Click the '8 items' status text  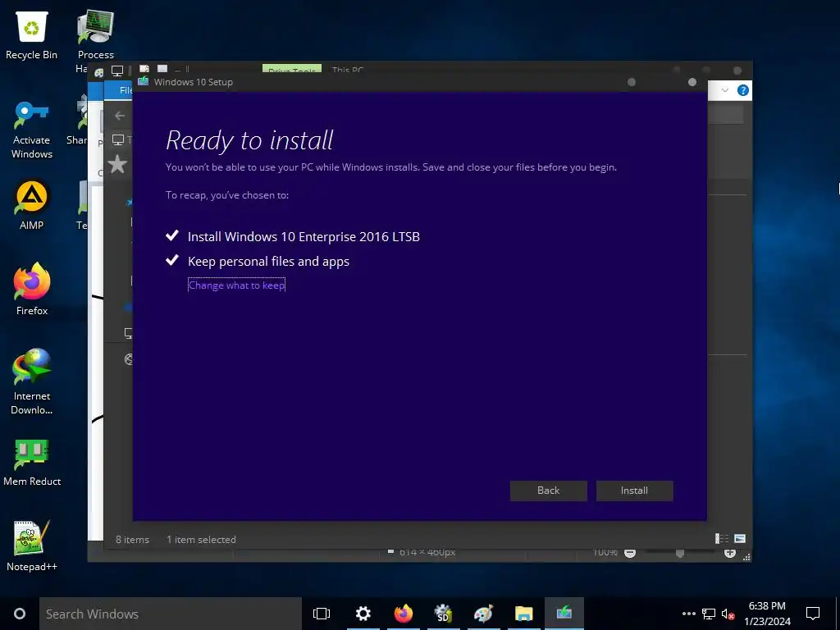pyautogui.click(x=132, y=540)
